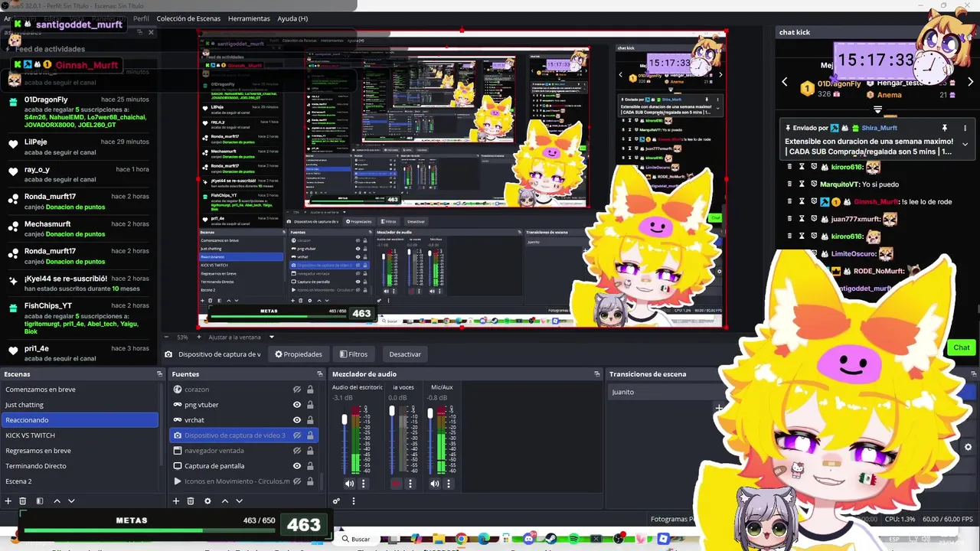The height and width of the screenshot is (551, 980).
Task: Open Audio del escritorio three-dot options
Action: pos(364,484)
